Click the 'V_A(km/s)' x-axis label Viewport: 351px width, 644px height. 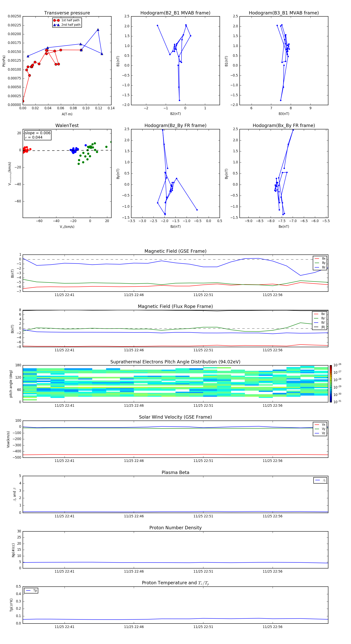tap(67, 227)
